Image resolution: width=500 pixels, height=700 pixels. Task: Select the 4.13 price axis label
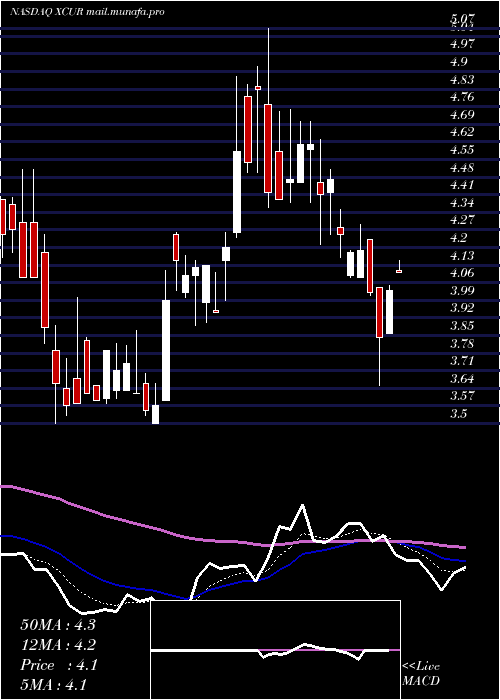click(x=464, y=255)
